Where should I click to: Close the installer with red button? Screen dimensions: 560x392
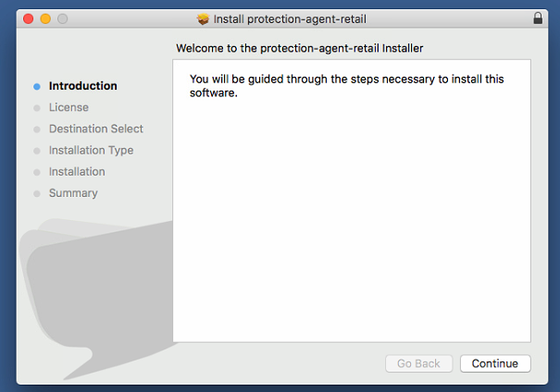pos(28,18)
